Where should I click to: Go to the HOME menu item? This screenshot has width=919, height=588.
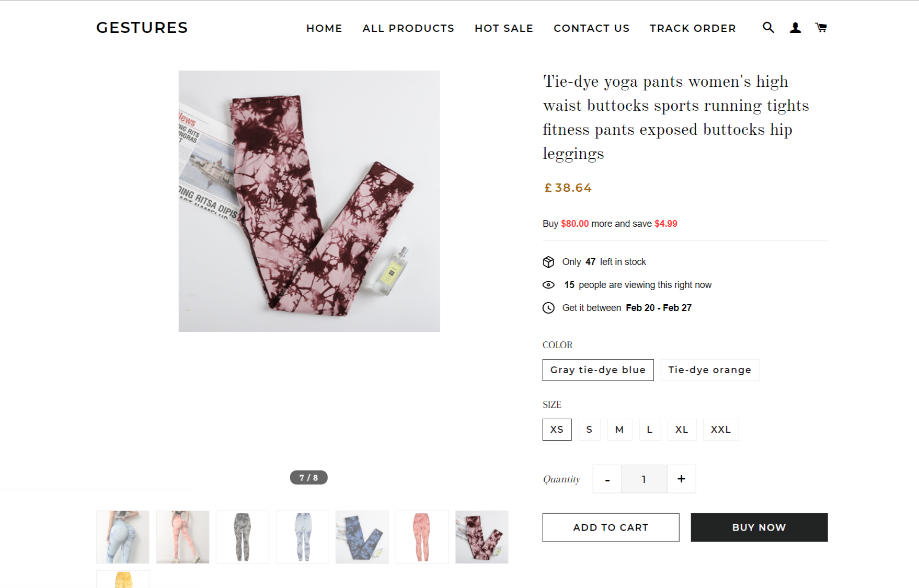[x=324, y=28]
